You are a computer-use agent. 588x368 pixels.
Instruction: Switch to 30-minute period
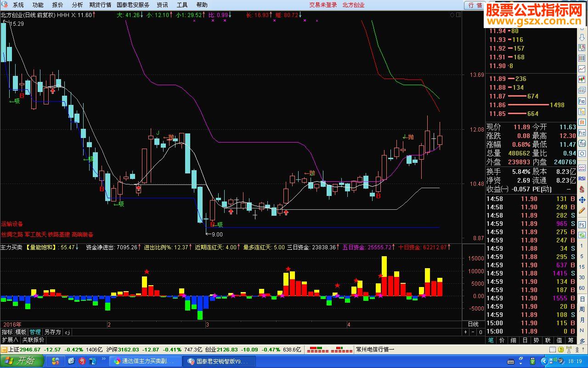pos(582,277)
